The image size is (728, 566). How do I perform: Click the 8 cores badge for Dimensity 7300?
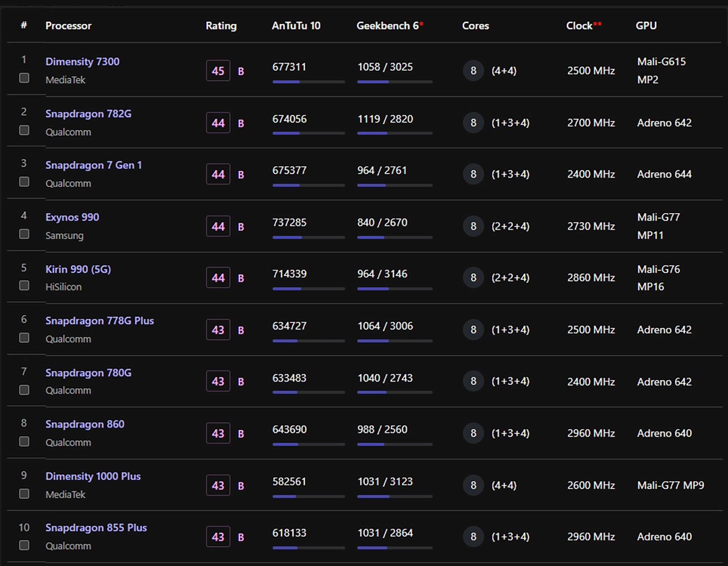[x=473, y=71]
